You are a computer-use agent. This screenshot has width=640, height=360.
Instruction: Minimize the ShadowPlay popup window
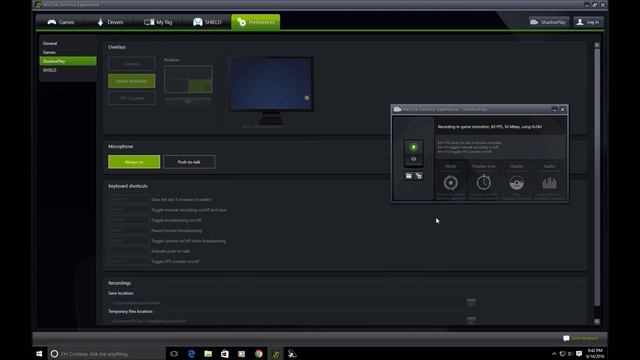click(554, 109)
